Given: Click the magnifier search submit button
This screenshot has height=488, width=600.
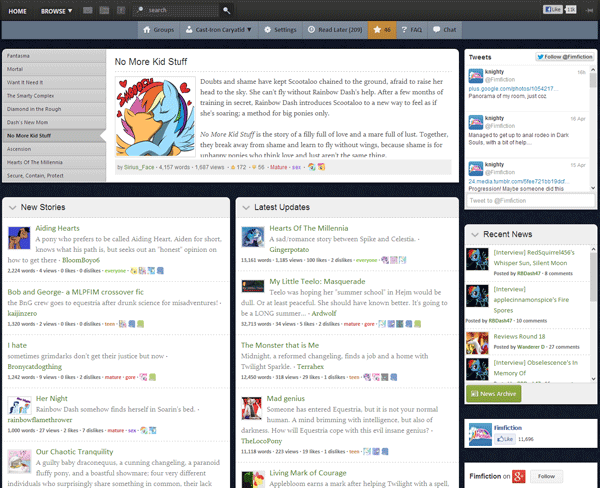Looking at the screenshot, I should point(227,10).
